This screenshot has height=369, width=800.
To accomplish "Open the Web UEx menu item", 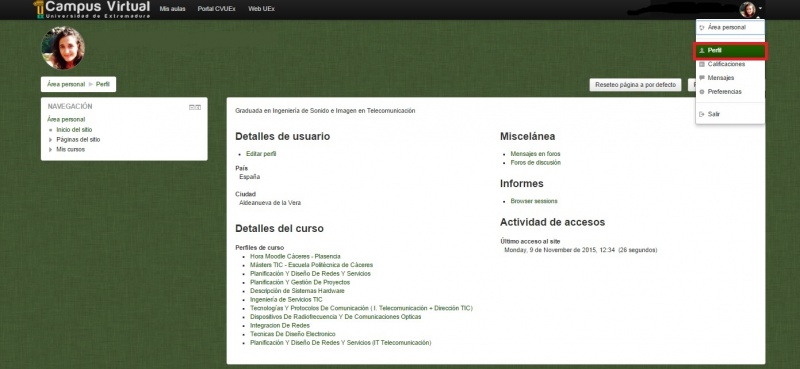I will tap(261, 9).
